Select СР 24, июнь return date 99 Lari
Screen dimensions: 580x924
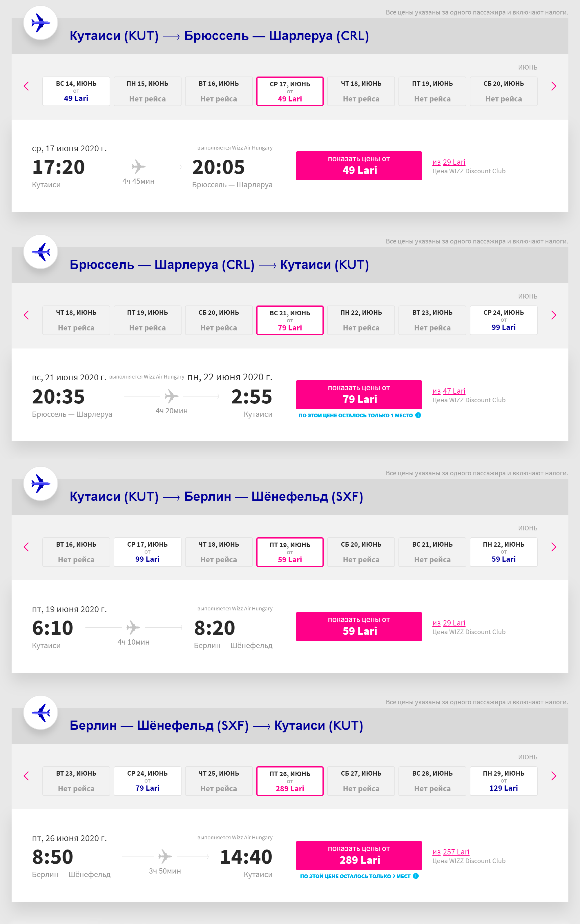pyautogui.click(x=503, y=320)
